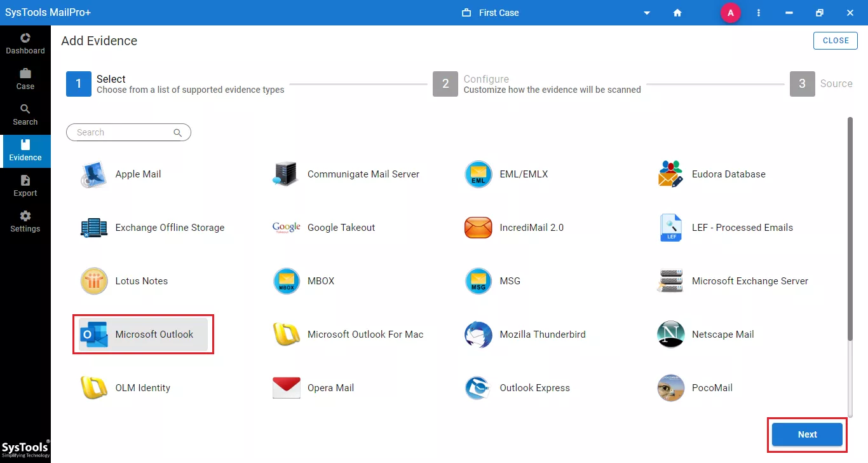Switch to the Configure step
Image resolution: width=868 pixels, height=463 pixels.
click(445, 83)
